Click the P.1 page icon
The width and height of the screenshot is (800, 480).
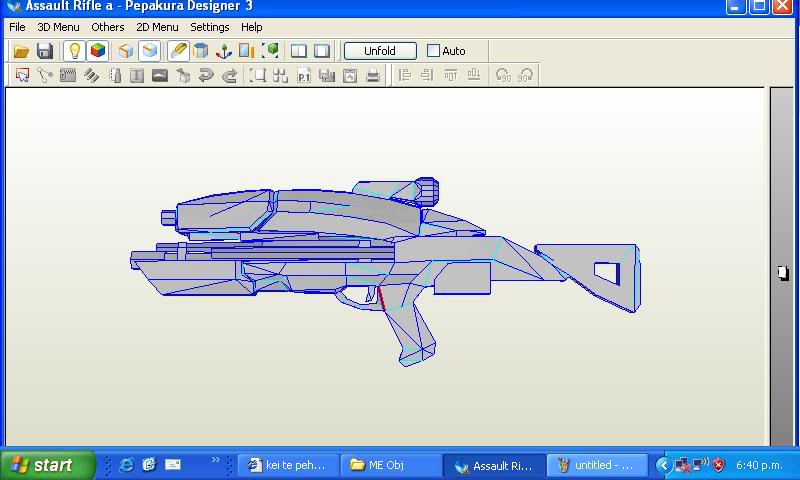[x=304, y=75]
